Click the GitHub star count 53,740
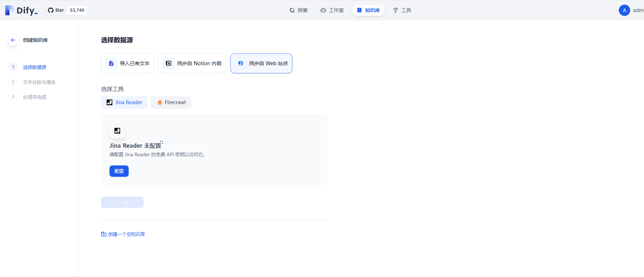Viewport: 644px width, 277px height. pyautogui.click(x=77, y=10)
